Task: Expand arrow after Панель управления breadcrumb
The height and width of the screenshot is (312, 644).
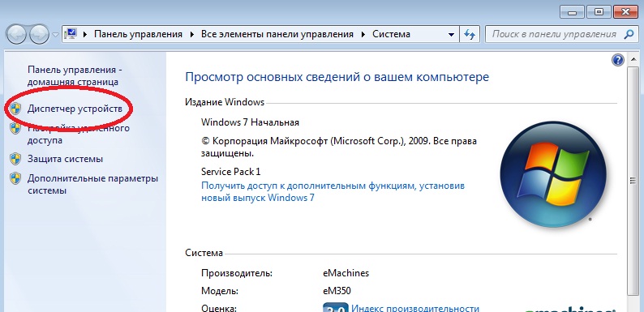Action: pyautogui.click(x=191, y=35)
